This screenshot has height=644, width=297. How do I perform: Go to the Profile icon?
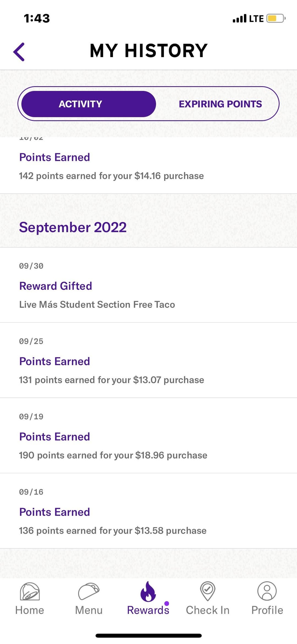pos(267,591)
